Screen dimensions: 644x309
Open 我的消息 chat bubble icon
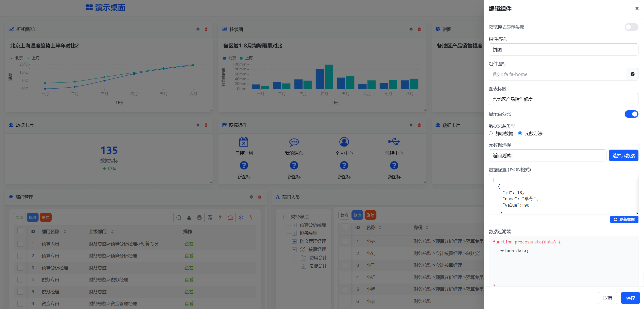click(x=294, y=142)
